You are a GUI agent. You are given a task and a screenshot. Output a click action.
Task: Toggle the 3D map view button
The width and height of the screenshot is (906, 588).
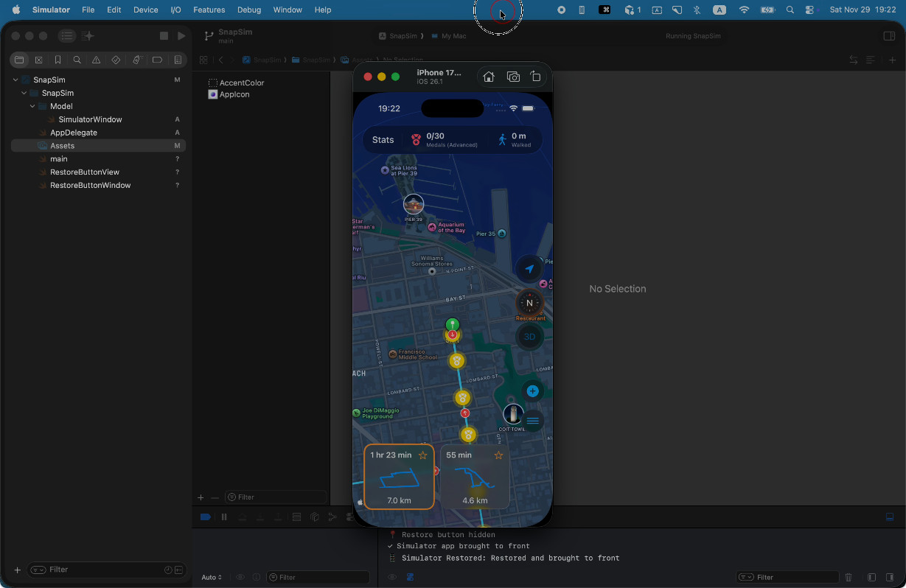click(x=529, y=337)
